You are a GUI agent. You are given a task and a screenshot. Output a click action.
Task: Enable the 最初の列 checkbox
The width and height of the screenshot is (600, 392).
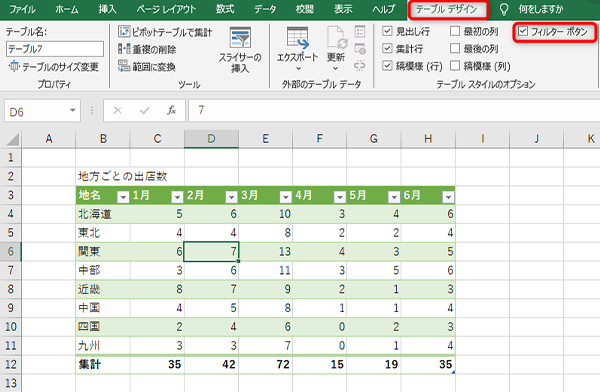(455, 31)
